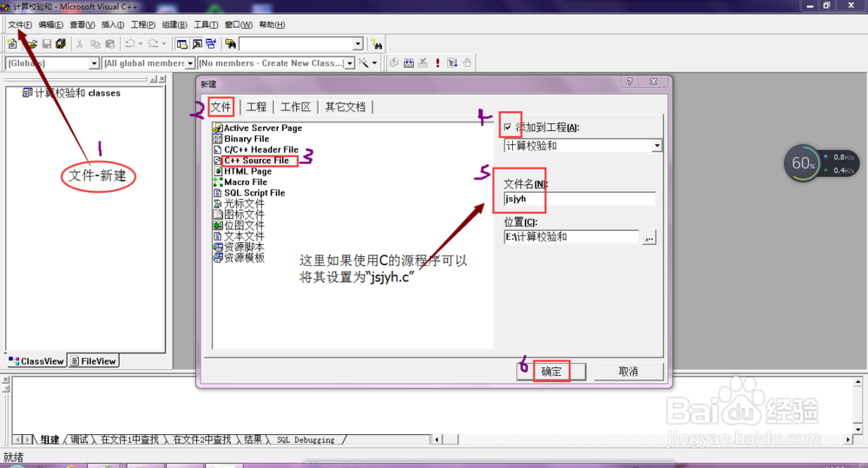Switch to the 在文件1中查找 output tab

point(130,439)
